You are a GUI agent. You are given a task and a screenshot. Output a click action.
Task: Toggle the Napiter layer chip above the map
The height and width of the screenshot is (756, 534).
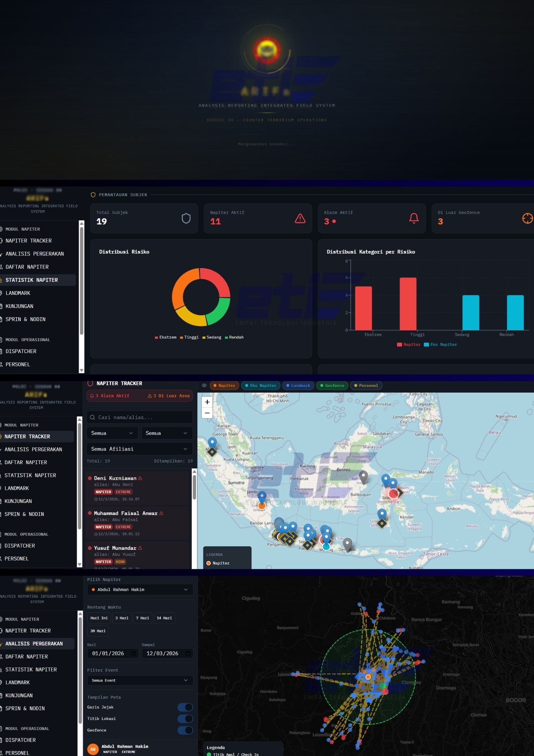(224, 386)
